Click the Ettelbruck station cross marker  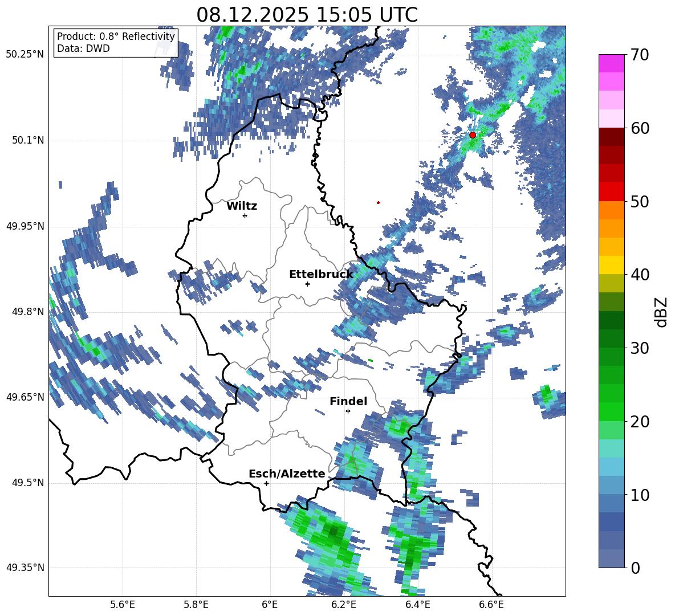307,284
